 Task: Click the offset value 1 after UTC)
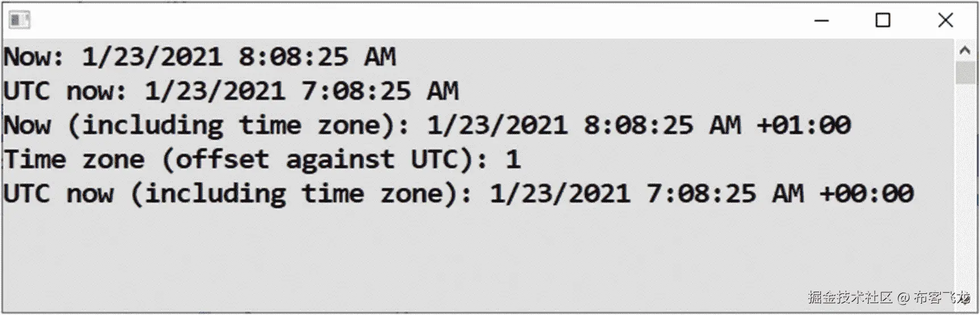[513, 159]
